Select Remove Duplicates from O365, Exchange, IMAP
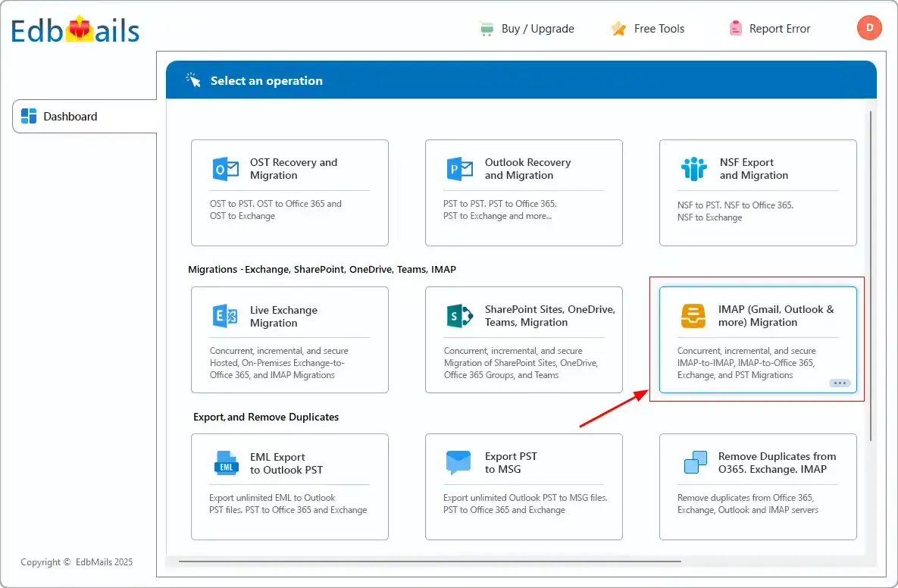 [x=758, y=486]
